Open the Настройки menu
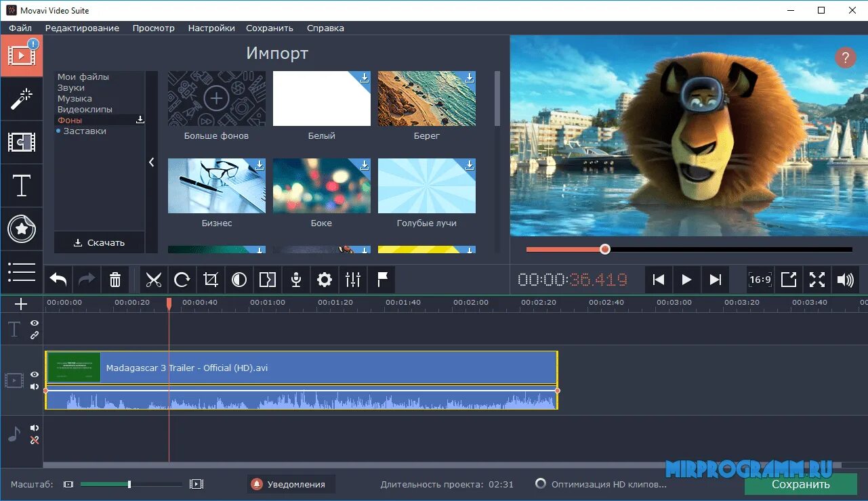 (x=211, y=28)
